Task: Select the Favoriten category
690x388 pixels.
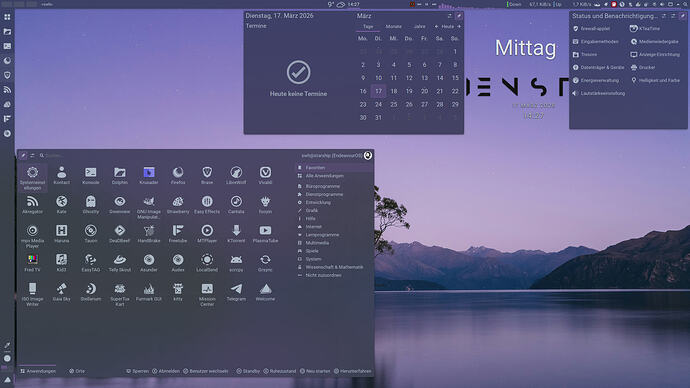Action: pyautogui.click(x=334, y=168)
